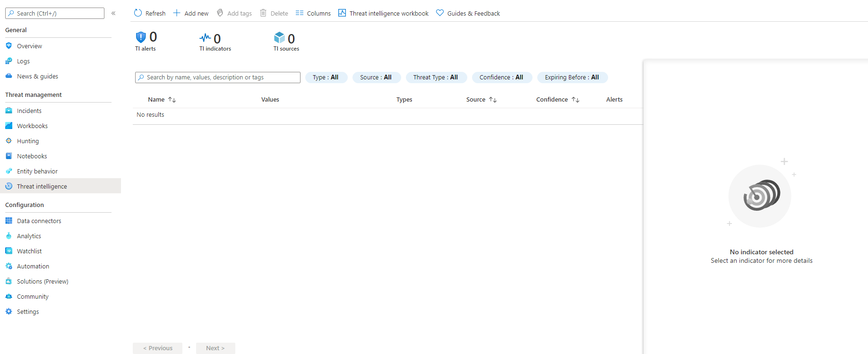The height and width of the screenshot is (354, 868).
Task: Click the TI sources count
Action: click(x=291, y=39)
